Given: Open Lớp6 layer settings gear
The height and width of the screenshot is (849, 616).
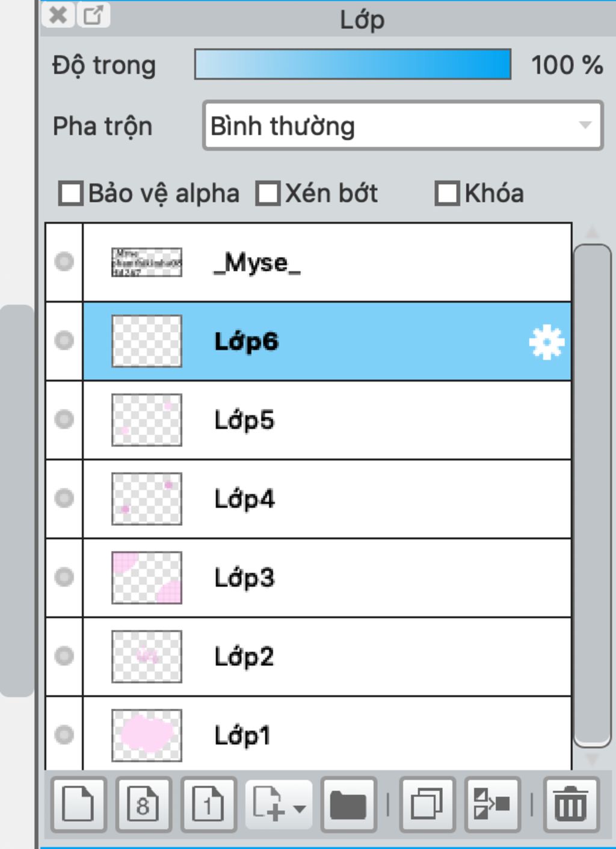Looking at the screenshot, I should [x=546, y=342].
